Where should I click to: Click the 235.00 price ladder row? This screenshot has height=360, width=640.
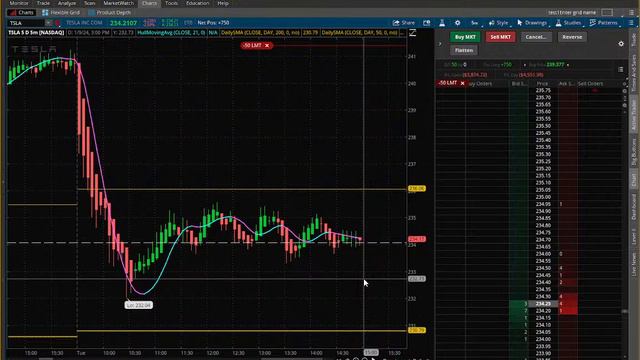(x=543, y=197)
